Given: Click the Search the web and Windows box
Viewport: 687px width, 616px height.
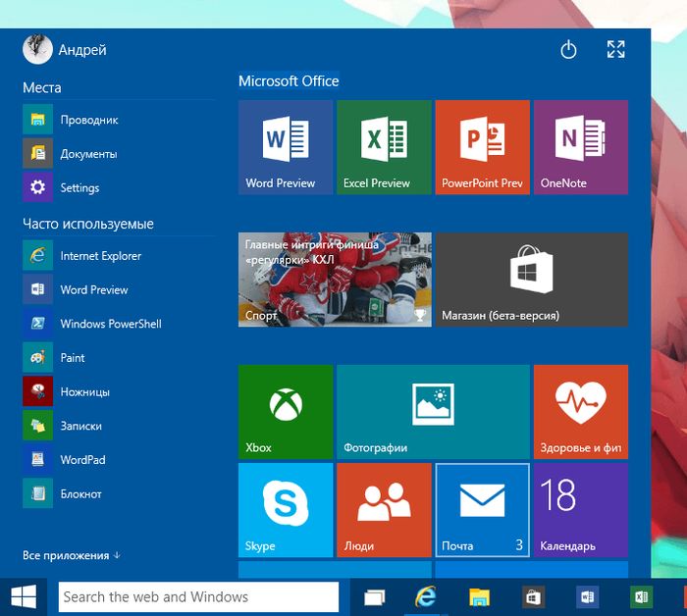Looking at the screenshot, I should (198, 596).
